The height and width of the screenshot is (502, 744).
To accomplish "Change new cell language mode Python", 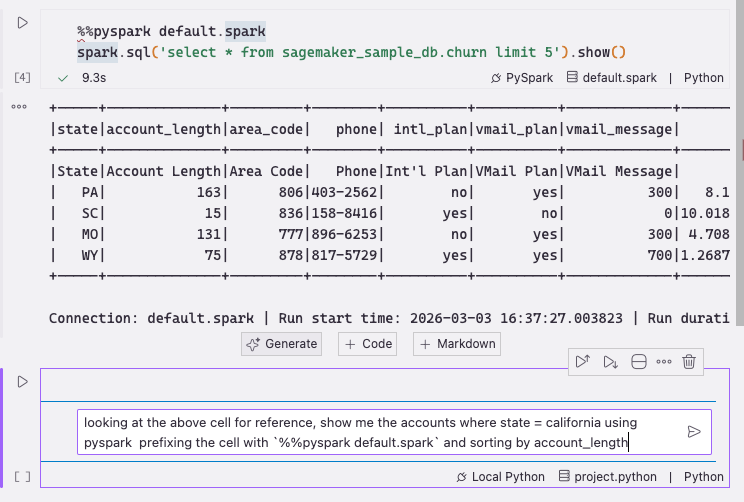I will [x=704, y=477].
